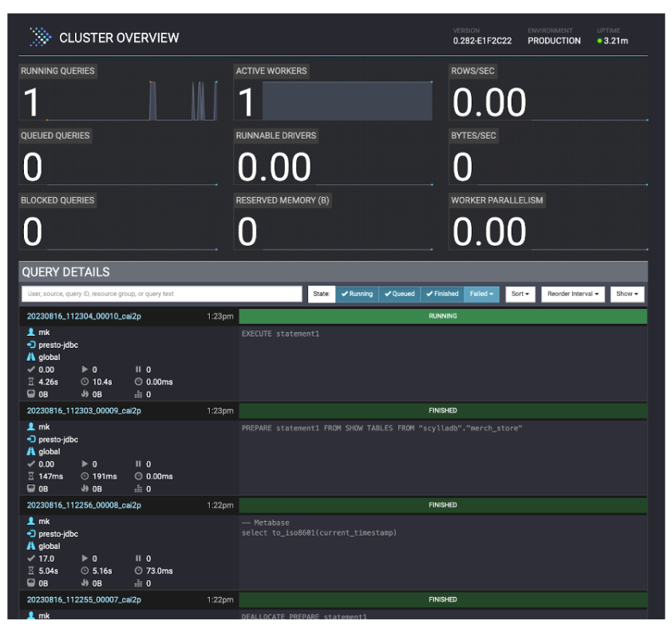
Task: Click FINISHED status bar of query 00008
Action: (443, 505)
